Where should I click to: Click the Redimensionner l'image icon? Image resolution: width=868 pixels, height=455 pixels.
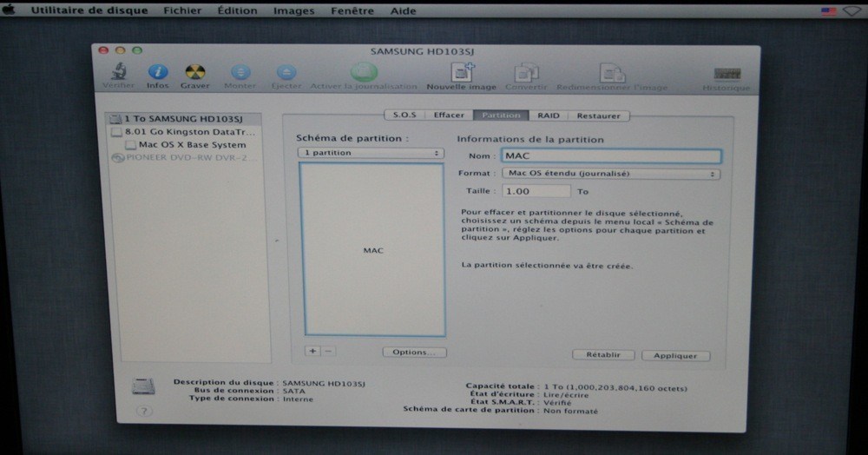[612, 73]
